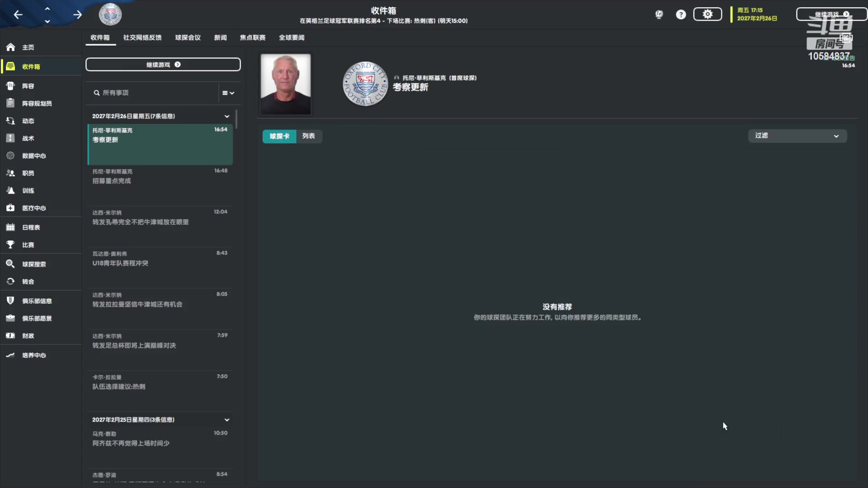
Task: Select the 收件箱 tab
Action: pyautogui.click(x=100, y=38)
